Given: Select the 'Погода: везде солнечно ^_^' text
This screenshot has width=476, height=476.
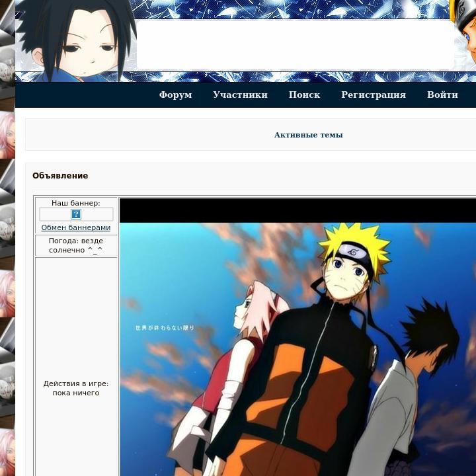Looking at the screenshot, I should point(76,245).
